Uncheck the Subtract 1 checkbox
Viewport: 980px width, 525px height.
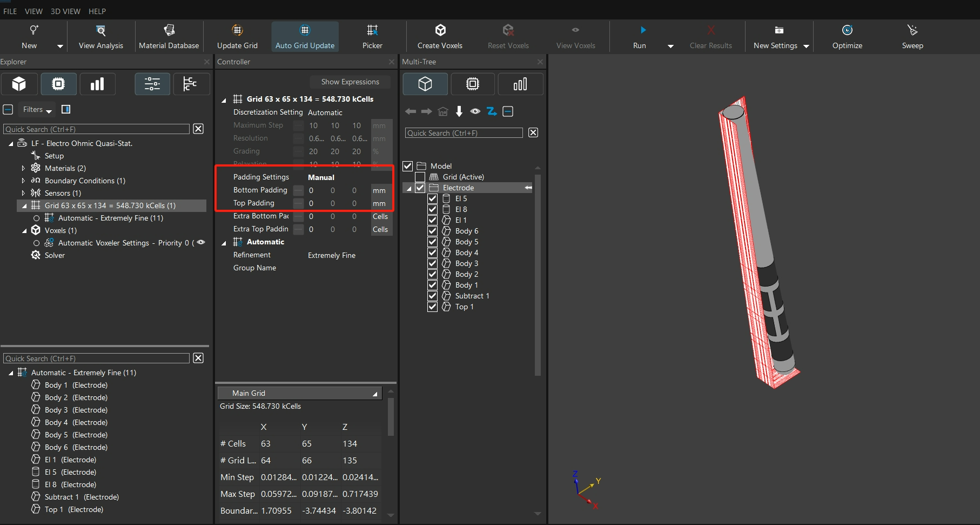pos(432,296)
